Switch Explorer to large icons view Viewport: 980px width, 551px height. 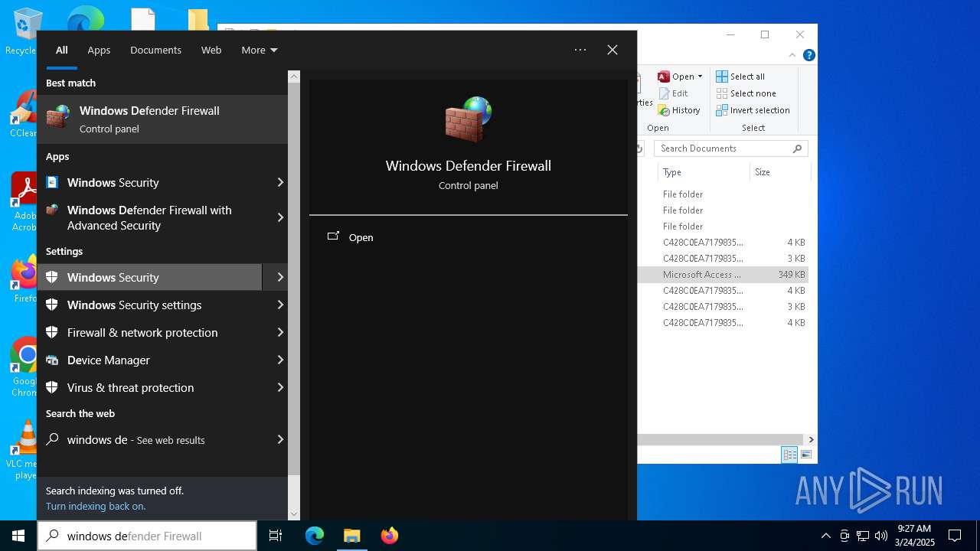coord(805,455)
